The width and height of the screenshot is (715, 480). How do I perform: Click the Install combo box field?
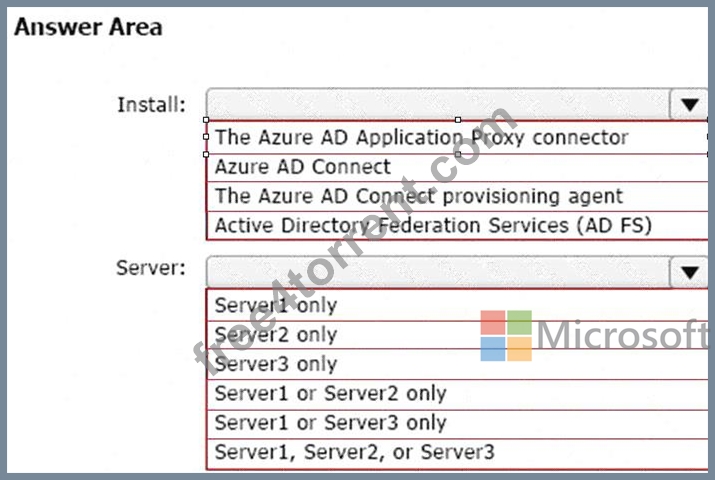click(438, 104)
